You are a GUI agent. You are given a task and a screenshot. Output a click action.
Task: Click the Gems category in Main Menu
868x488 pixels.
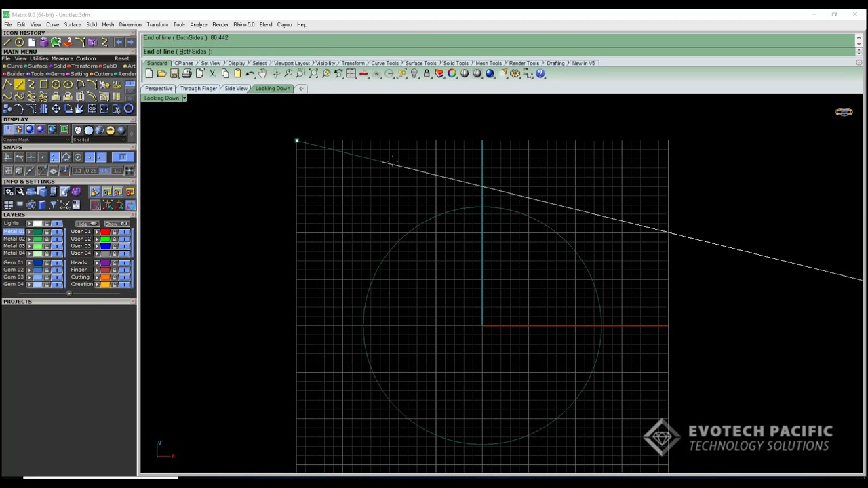pos(57,74)
